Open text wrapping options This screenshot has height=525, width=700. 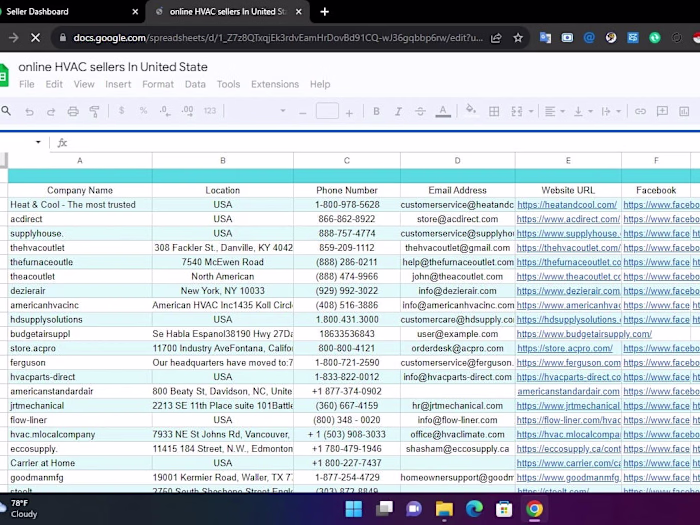click(611, 111)
